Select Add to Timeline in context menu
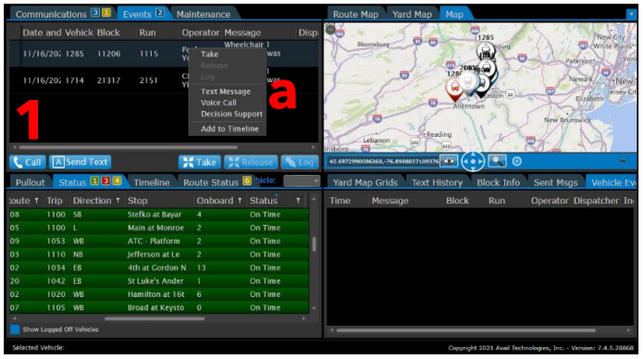This screenshot has height=359, width=644. [x=229, y=129]
